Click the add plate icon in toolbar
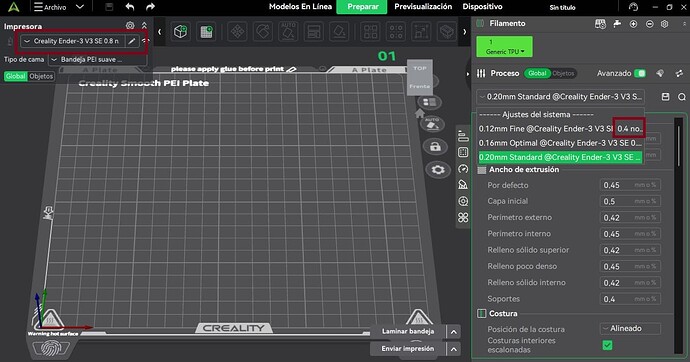The image size is (690, 362). tap(206, 32)
